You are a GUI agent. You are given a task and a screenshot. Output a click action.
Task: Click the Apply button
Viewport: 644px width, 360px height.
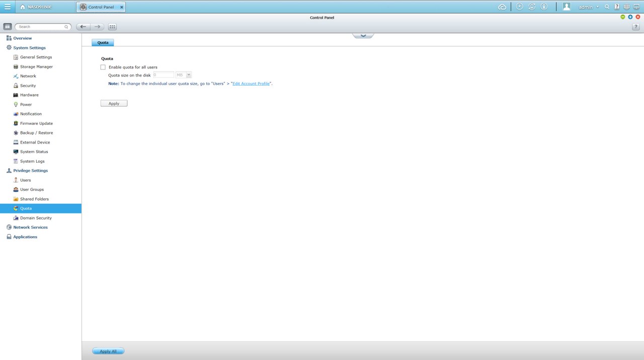click(114, 103)
